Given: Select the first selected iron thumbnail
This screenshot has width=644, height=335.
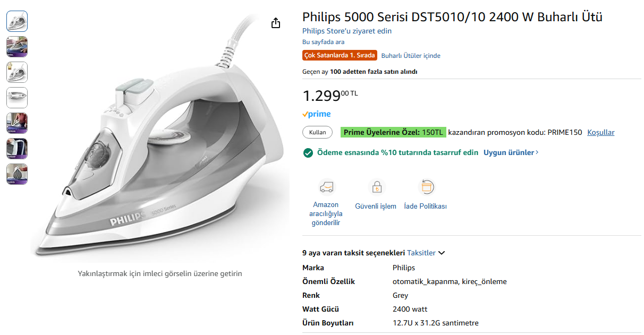Looking at the screenshot, I should [x=17, y=21].
